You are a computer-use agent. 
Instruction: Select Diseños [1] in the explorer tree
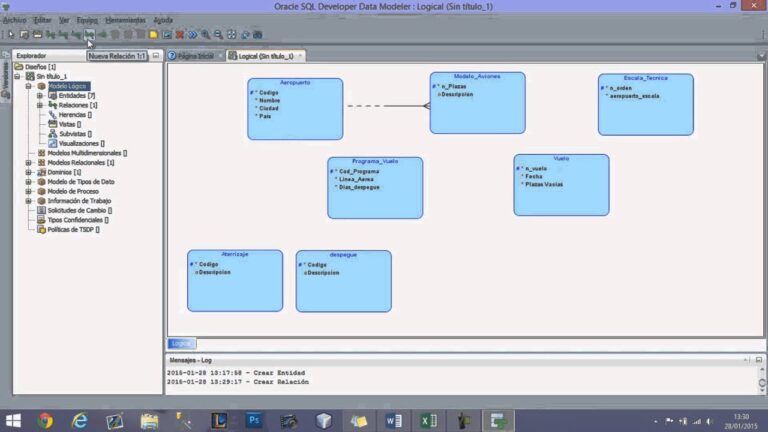click(x=40, y=67)
